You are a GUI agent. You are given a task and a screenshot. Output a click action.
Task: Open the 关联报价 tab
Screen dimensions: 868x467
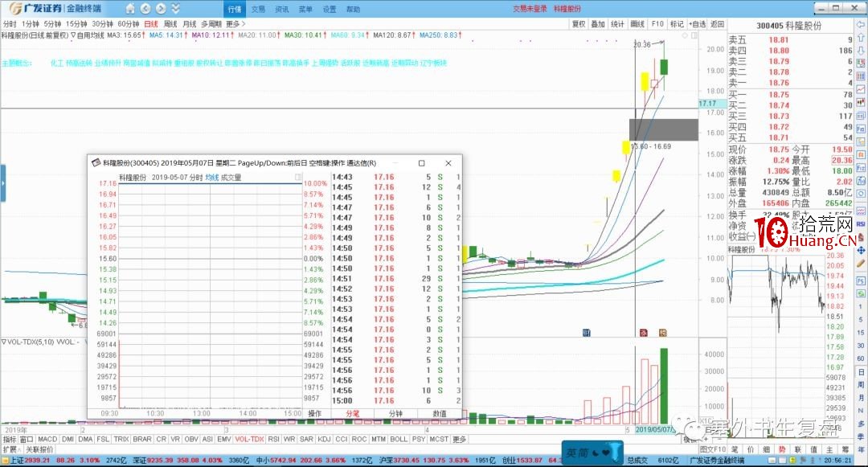coord(39,449)
